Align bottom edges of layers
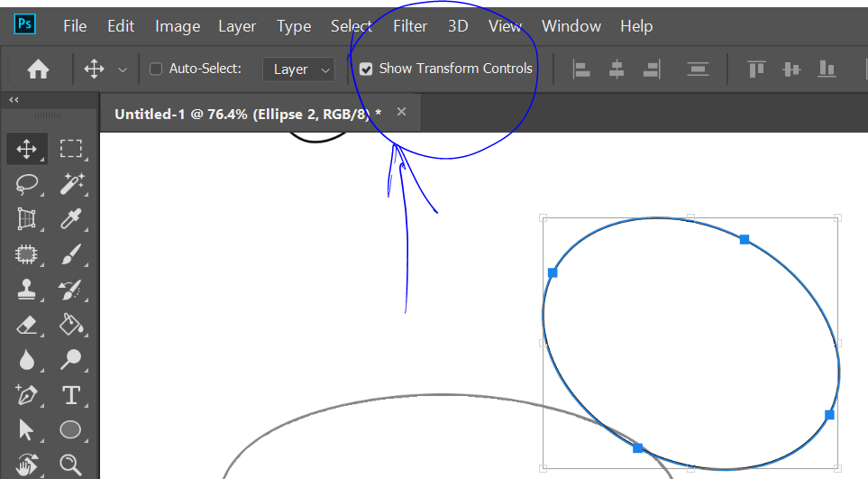868x479 pixels. point(827,69)
